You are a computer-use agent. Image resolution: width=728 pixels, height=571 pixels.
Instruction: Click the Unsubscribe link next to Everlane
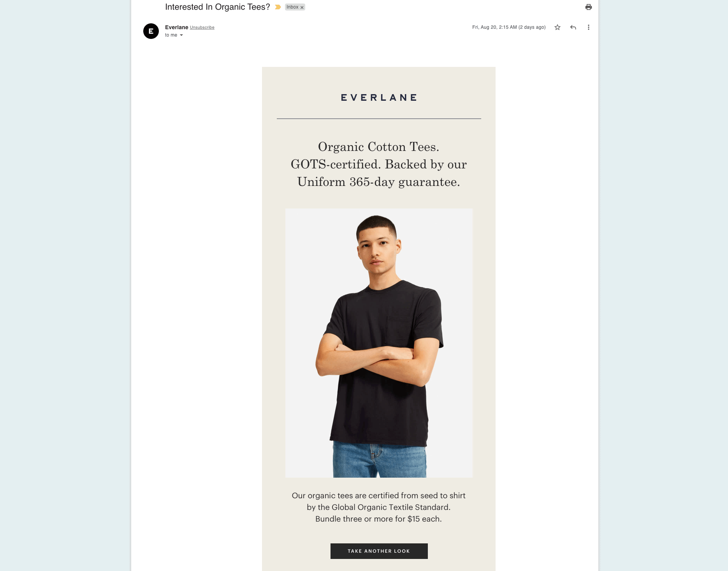[202, 27]
